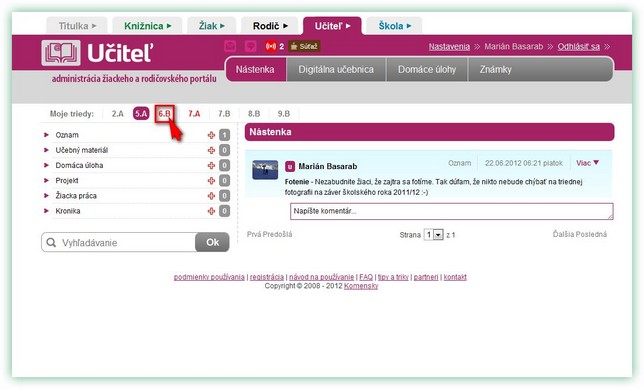The height and width of the screenshot is (389, 644).
Task: Expand the Projekt category arrow
Action: tap(46, 180)
